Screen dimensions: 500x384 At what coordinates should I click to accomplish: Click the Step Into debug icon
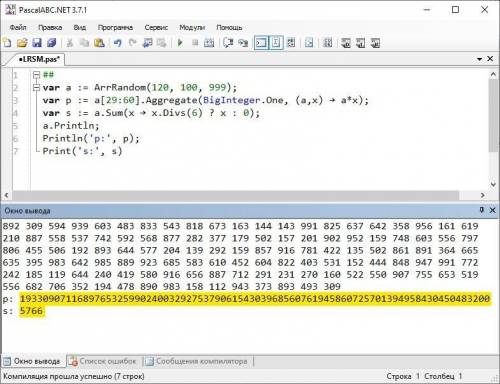pyautogui.click(x=244, y=43)
